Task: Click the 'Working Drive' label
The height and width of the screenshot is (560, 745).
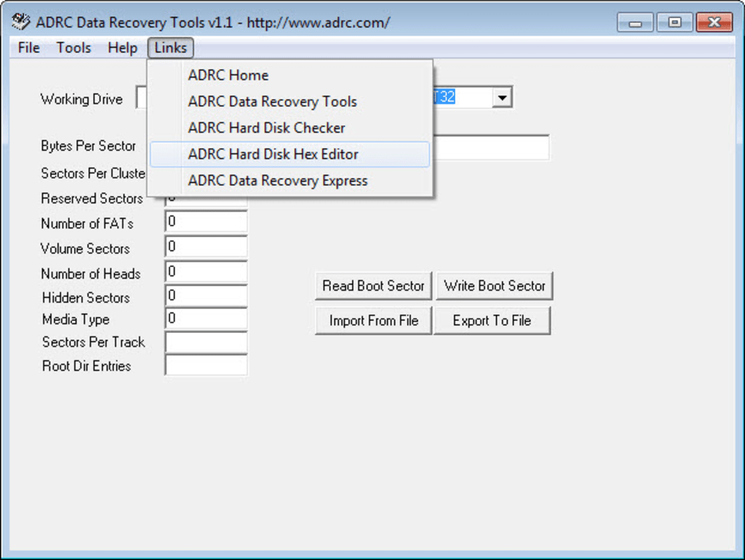Action: click(82, 99)
